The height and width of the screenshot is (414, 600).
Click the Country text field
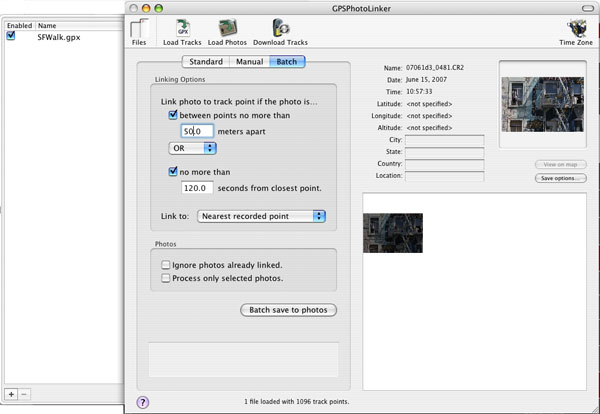(445, 164)
